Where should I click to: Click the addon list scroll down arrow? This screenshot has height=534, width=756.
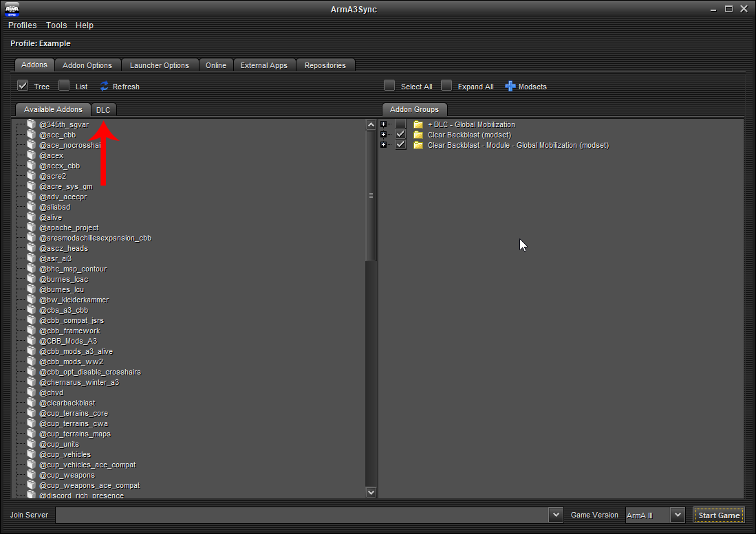pos(371,492)
